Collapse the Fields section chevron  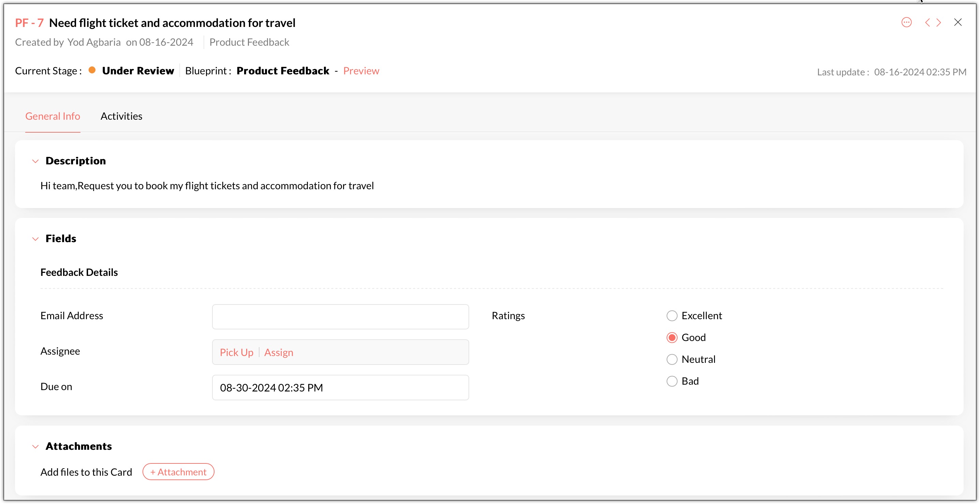coord(35,239)
